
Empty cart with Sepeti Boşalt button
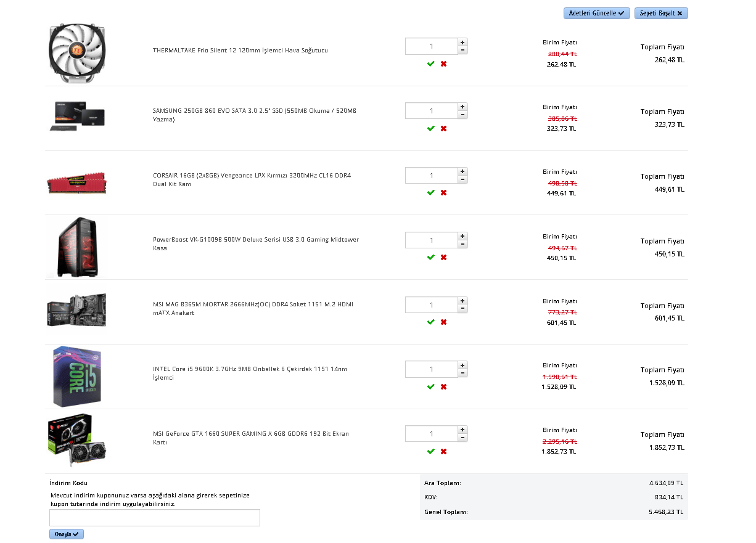pos(661,13)
